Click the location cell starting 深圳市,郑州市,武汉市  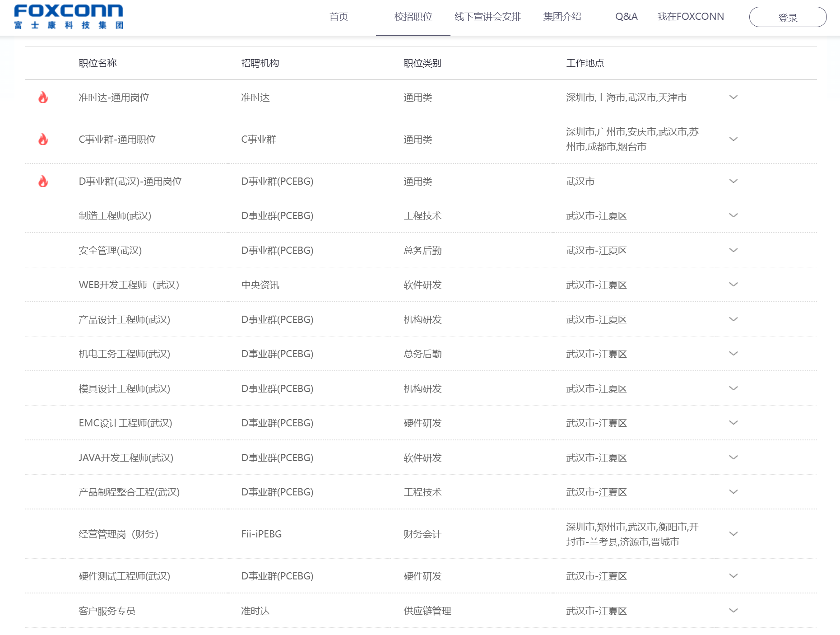tap(632, 534)
